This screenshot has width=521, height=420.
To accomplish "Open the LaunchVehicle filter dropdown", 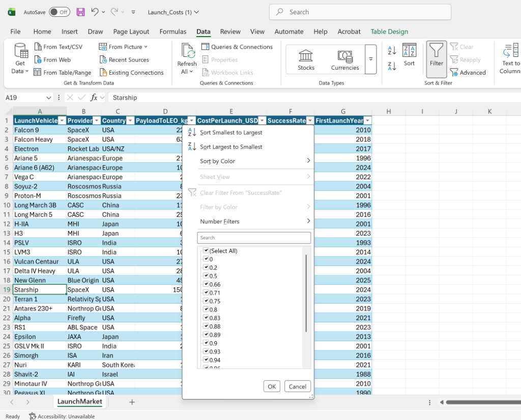I will (62, 121).
